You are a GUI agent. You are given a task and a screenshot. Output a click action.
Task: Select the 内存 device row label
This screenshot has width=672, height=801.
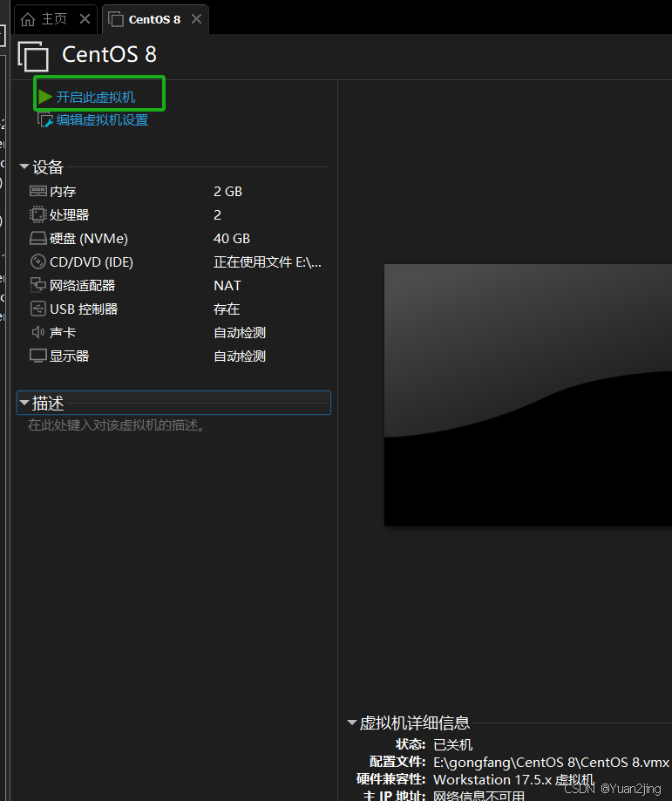63,192
